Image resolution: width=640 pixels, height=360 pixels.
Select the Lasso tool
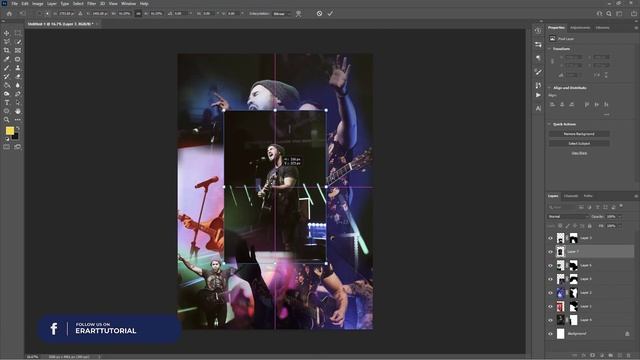coord(7,42)
